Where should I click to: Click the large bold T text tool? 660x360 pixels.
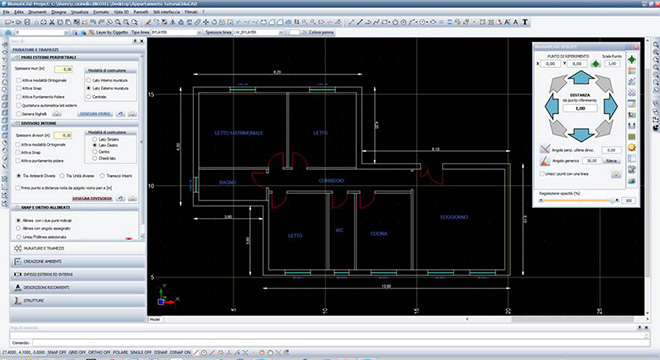click(525, 22)
